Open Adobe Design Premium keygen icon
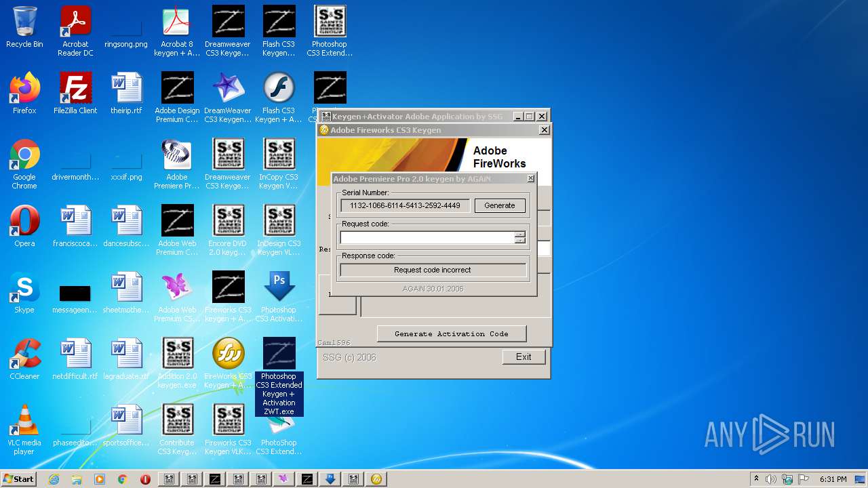 tap(177, 97)
